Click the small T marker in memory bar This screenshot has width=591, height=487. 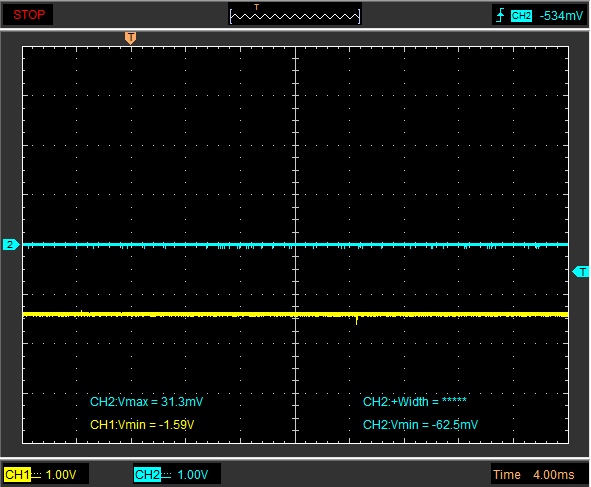coord(256,7)
